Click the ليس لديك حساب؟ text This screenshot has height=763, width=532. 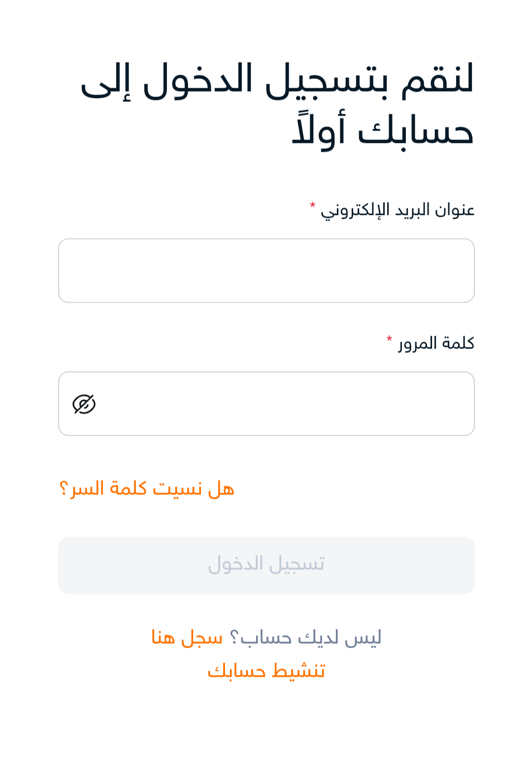[305, 637]
